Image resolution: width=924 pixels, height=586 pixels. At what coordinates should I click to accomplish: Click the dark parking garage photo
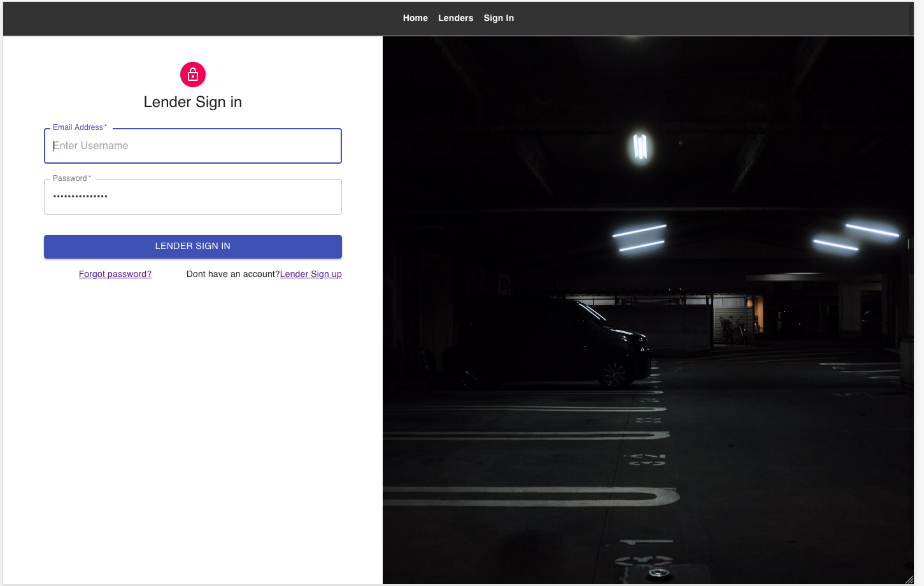(648, 310)
